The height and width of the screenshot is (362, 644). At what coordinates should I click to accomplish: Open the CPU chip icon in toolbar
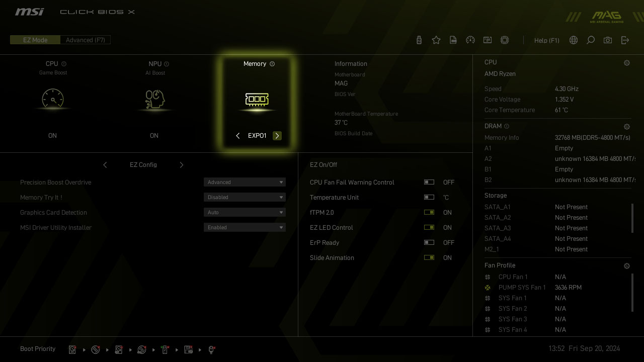[505, 40]
